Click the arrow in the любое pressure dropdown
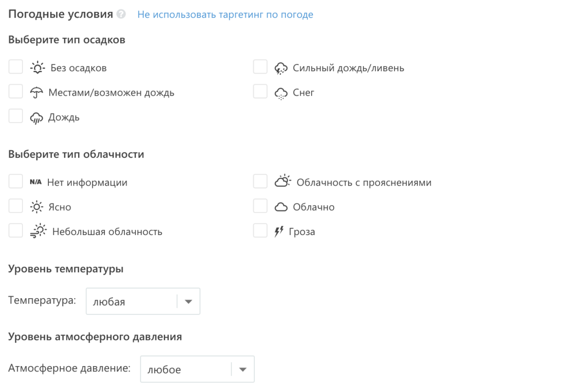 242,369
